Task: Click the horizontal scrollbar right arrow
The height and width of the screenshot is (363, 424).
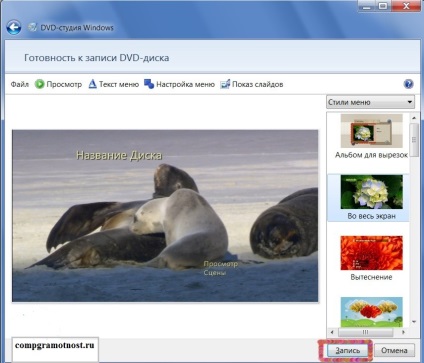Action: point(403,332)
